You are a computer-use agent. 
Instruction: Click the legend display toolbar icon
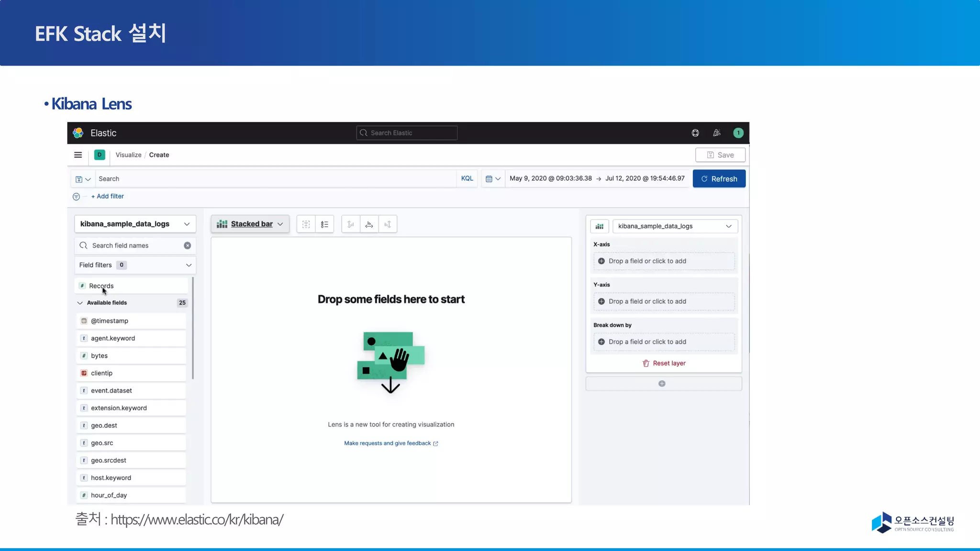[x=324, y=224]
